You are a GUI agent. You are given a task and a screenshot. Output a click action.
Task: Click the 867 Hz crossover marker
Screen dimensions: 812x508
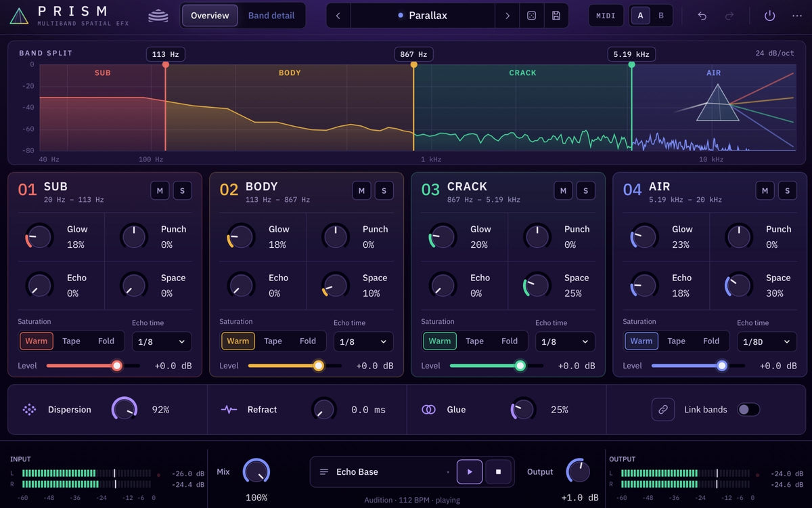[x=413, y=55]
